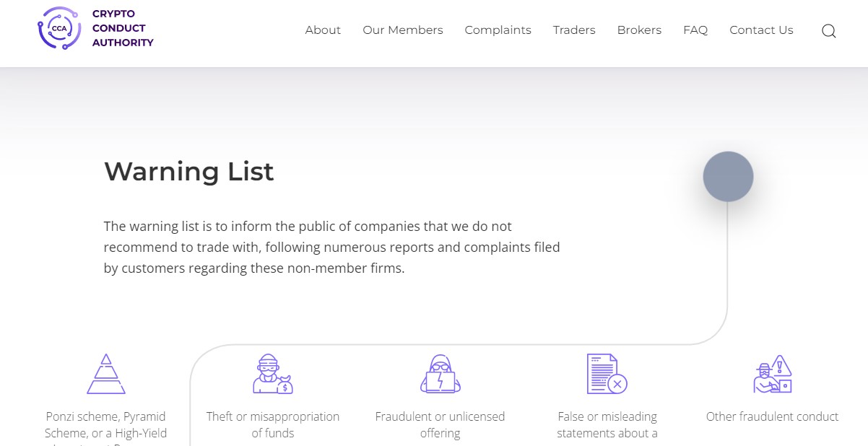Open the About menu item
868x446 pixels.
tap(323, 30)
